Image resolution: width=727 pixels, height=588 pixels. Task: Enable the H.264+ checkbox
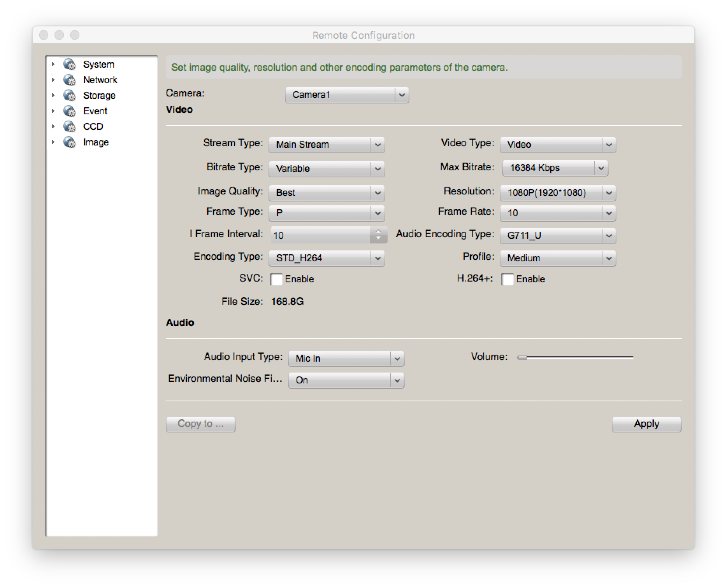coord(507,279)
